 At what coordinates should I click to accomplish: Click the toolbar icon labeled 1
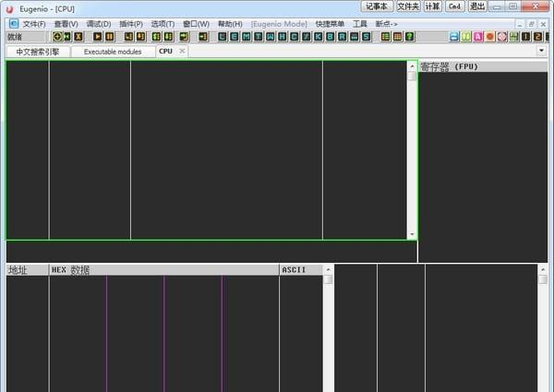pyautogui.click(x=526, y=36)
